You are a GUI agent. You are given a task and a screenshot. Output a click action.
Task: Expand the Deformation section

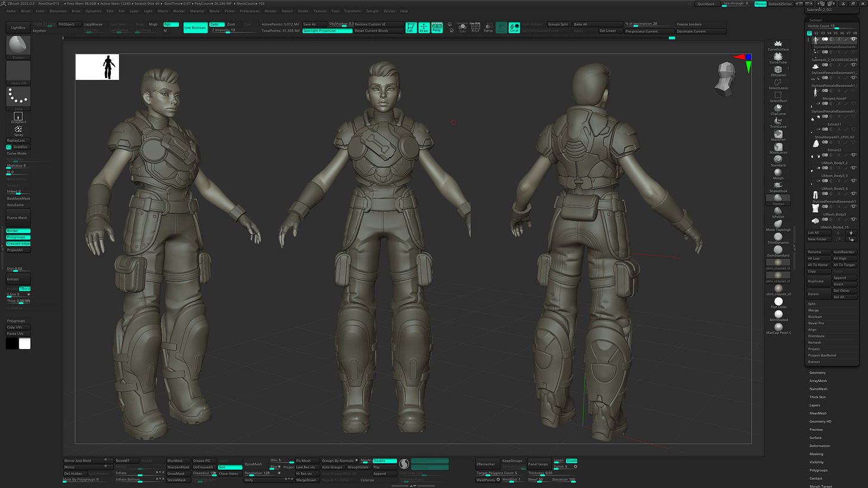[x=819, y=446]
